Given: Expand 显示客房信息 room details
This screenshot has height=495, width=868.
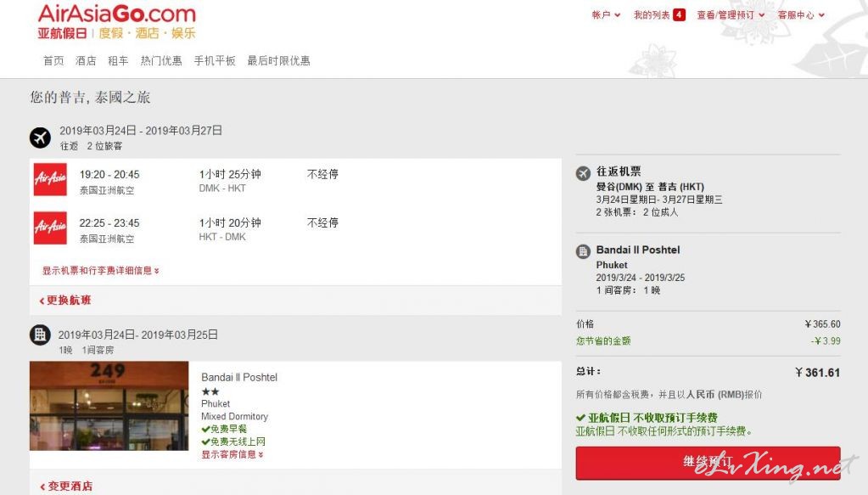Looking at the screenshot, I should click(232, 454).
